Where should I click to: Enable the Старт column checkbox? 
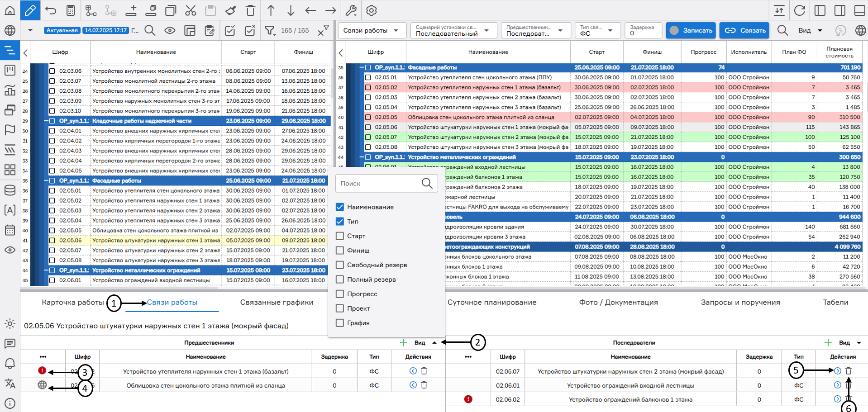point(340,236)
